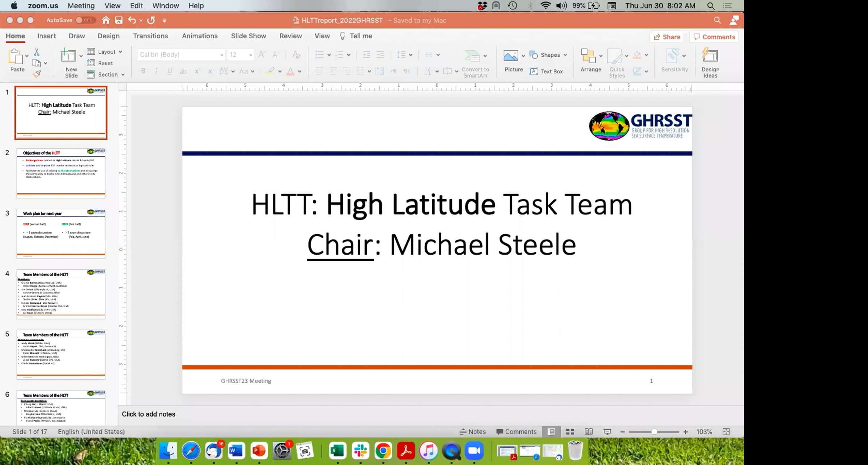This screenshot has height=465, width=868.
Task: Toggle Strikethrough formatting
Action: pyautogui.click(x=183, y=71)
